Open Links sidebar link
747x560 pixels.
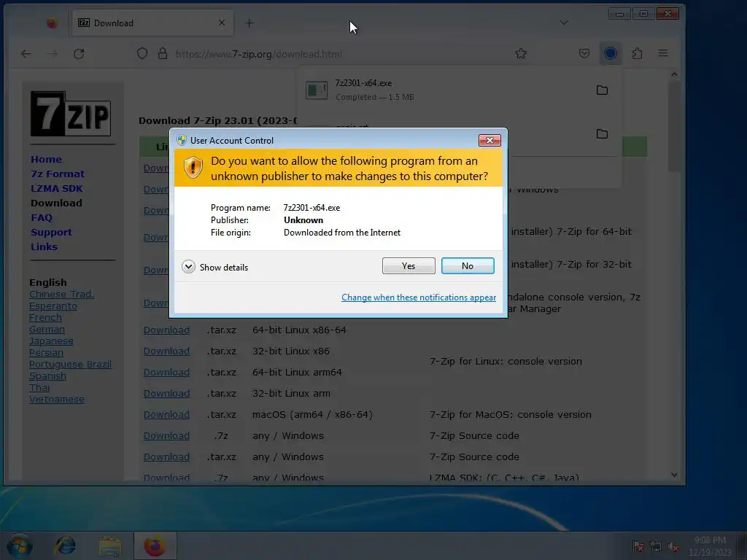(44, 246)
